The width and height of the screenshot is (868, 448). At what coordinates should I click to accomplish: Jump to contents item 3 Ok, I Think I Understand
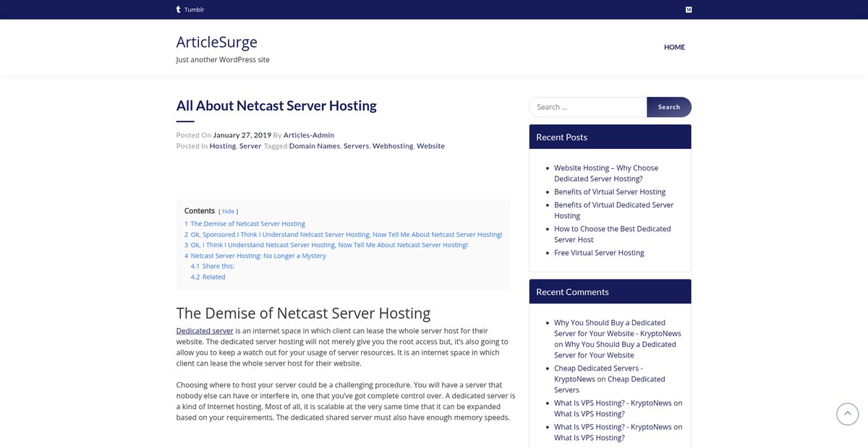click(x=326, y=245)
